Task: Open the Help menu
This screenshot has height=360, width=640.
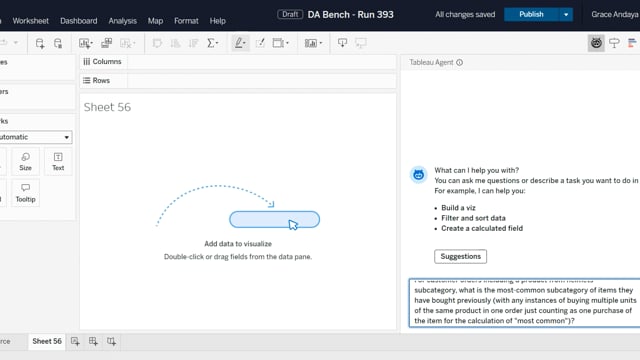Action: click(x=218, y=21)
